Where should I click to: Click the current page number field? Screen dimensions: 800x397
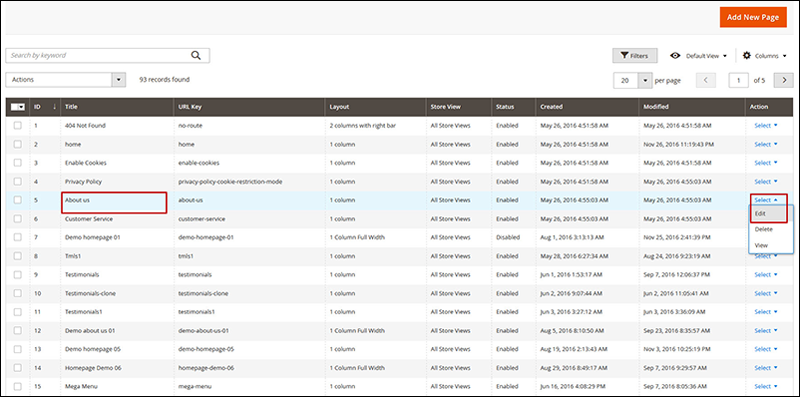click(x=739, y=80)
